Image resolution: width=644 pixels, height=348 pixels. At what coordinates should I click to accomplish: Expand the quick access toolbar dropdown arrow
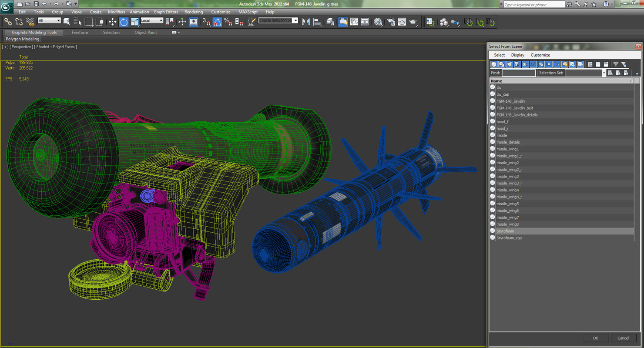click(76, 4)
